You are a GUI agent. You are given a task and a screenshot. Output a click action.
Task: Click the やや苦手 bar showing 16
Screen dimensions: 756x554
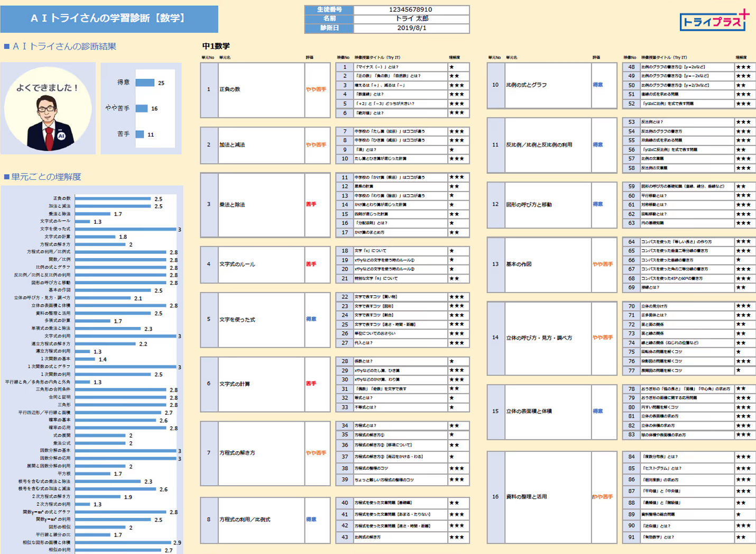[142, 108]
